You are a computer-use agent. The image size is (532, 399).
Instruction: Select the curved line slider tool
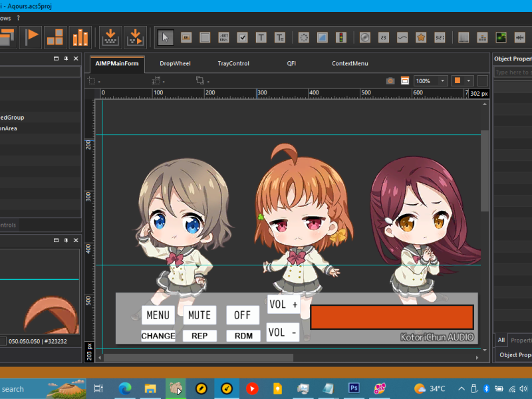(x=402, y=37)
